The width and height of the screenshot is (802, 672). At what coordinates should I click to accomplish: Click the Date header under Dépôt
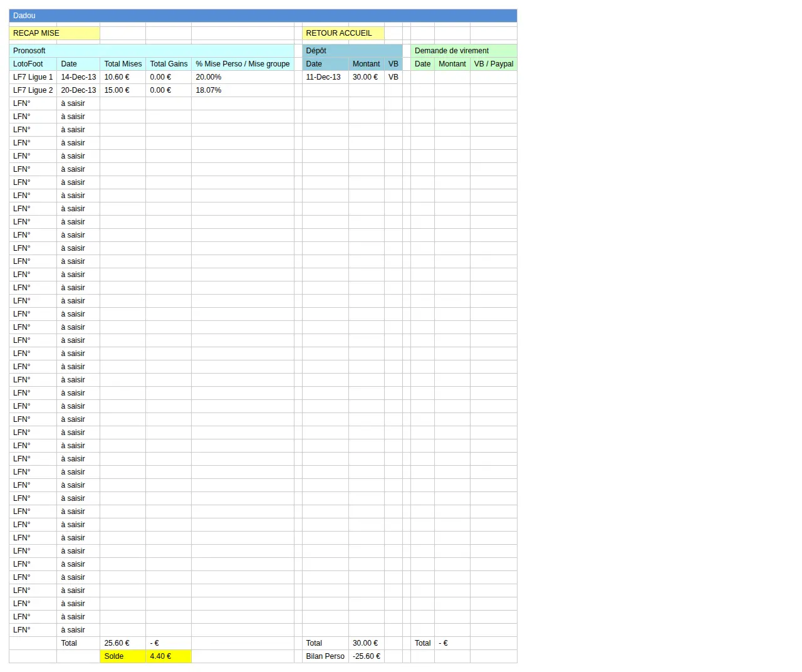pyautogui.click(x=325, y=64)
